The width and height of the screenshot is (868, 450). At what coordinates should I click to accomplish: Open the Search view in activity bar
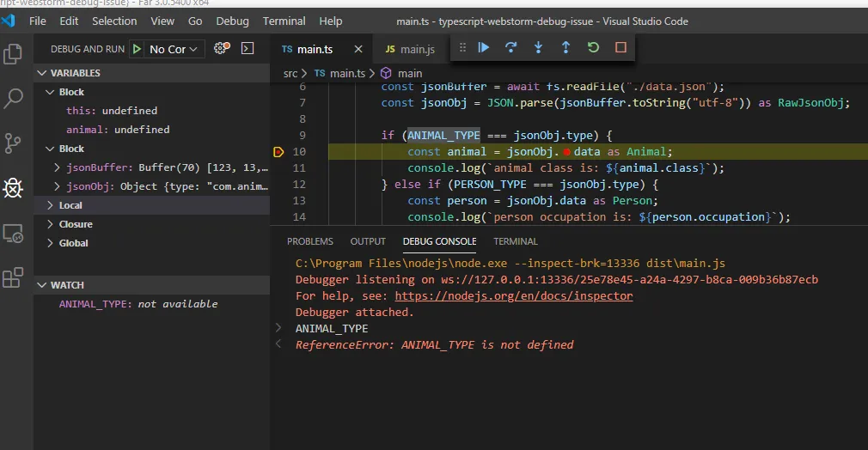pyautogui.click(x=13, y=99)
